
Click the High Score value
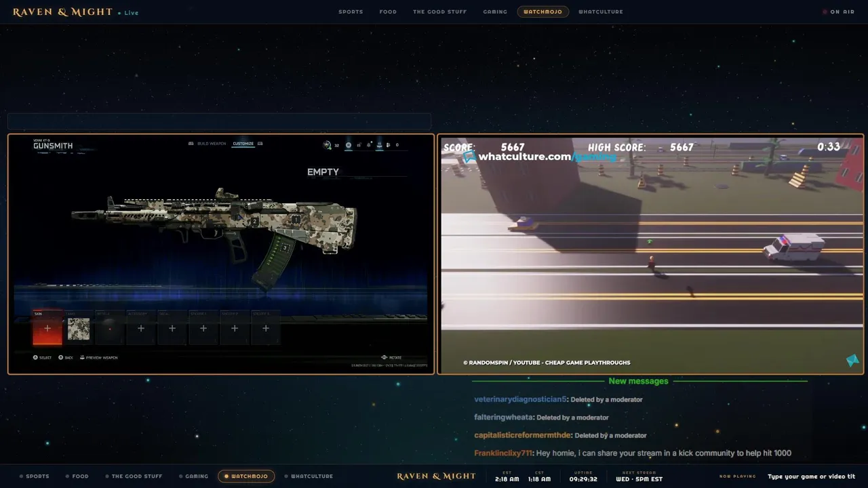pyautogui.click(x=682, y=147)
